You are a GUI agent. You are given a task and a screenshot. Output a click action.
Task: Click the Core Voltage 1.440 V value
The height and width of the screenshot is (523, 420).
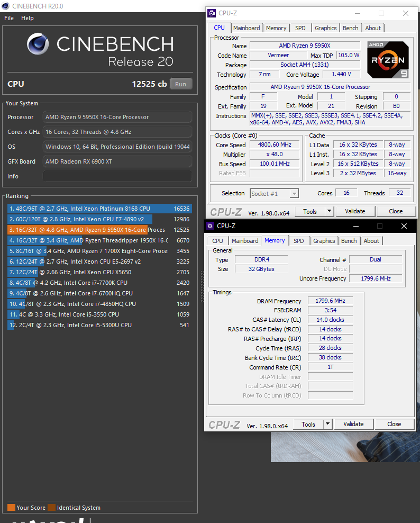tap(341, 75)
